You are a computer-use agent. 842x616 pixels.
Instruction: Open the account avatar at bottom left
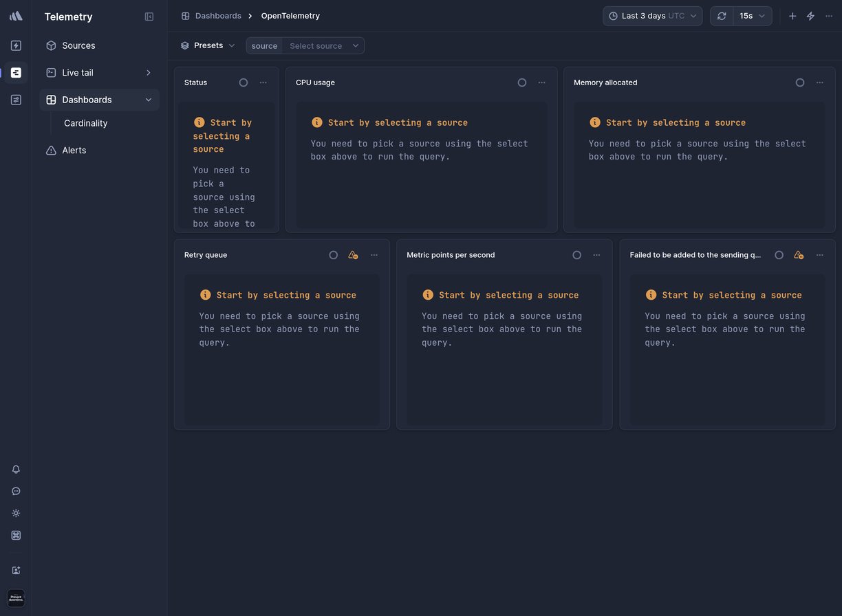[x=16, y=598]
